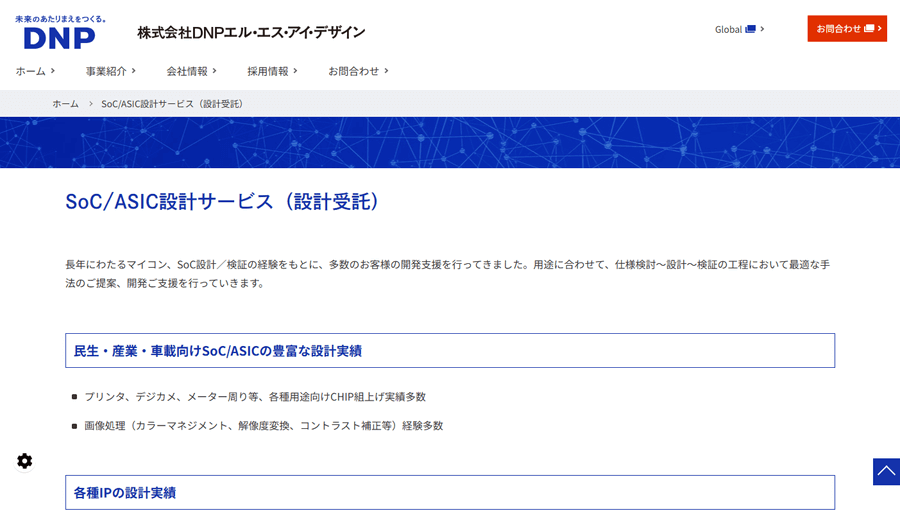Expand the 事業紹介 chevron arrow

[134, 71]
